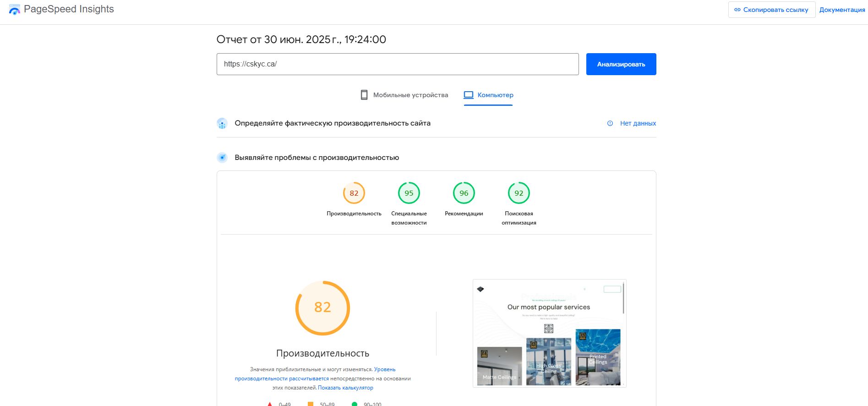Click the Показать калькулятор link
This screenshot has width=868, height=406.
(x=346, y=388)
